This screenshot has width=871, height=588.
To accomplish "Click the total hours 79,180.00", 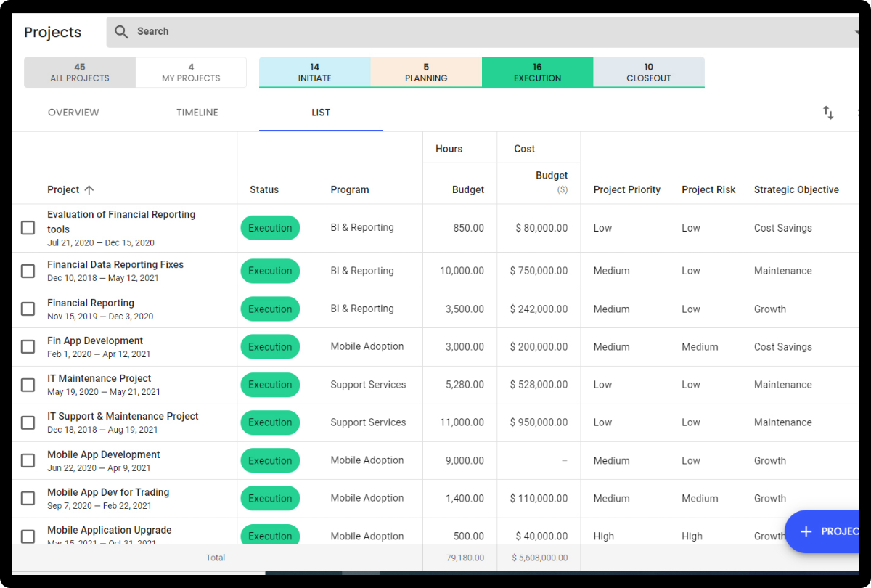I will 465,558.
